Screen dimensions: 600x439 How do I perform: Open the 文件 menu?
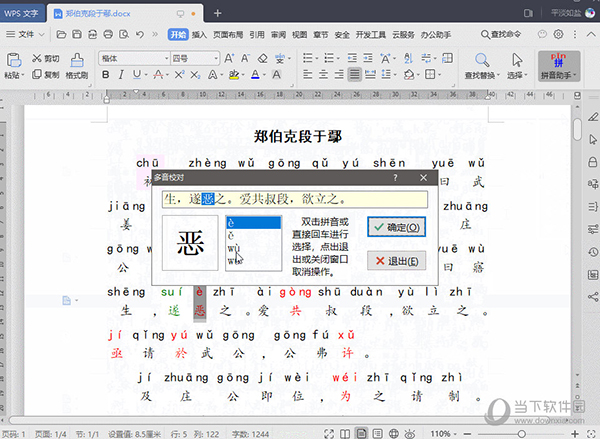pos(25,34)
